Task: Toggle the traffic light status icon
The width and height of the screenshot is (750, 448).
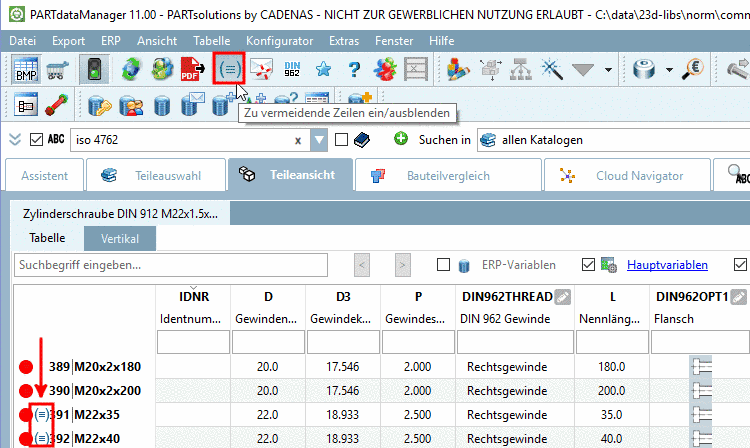Action: (94, 70)
